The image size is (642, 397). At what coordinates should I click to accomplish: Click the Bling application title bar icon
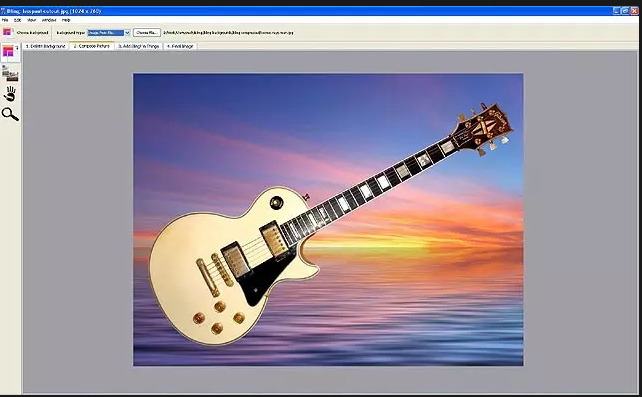(3, 11)
